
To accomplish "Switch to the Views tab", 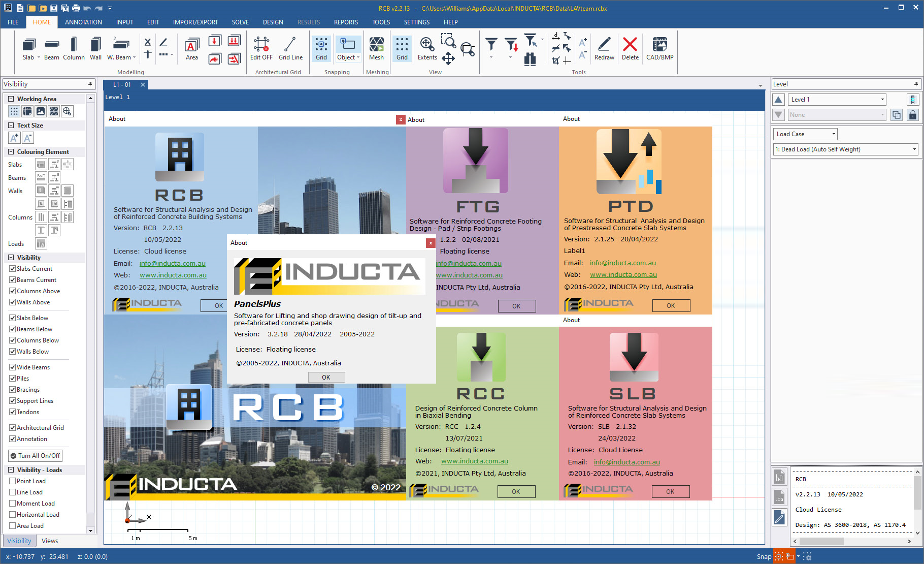I will 50,541.
